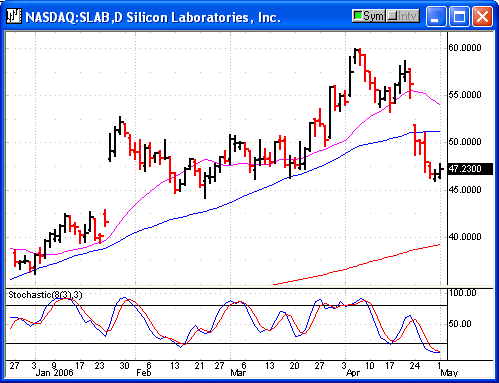Click the current price label 47.2300
This screenshot has width=499, height=383.
(x=470, y=169)
